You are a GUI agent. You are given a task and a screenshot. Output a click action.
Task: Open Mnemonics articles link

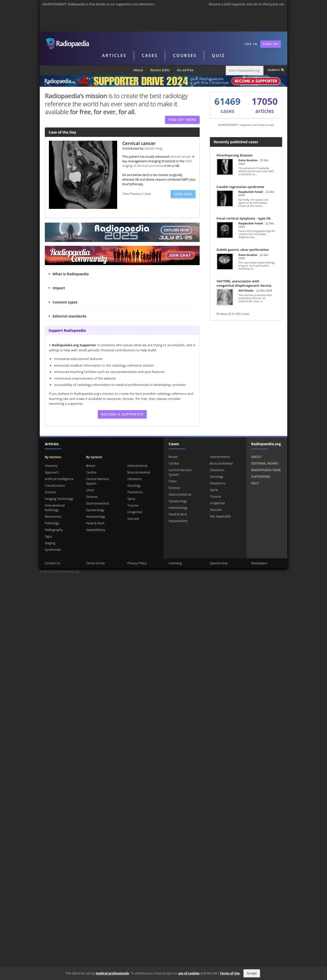click(x=53, y=517)
